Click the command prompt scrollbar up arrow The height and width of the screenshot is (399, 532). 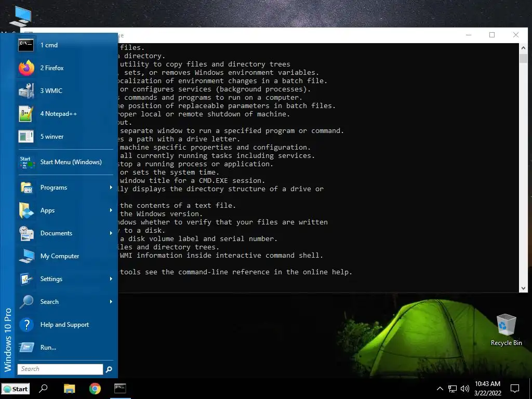point(523,48)
